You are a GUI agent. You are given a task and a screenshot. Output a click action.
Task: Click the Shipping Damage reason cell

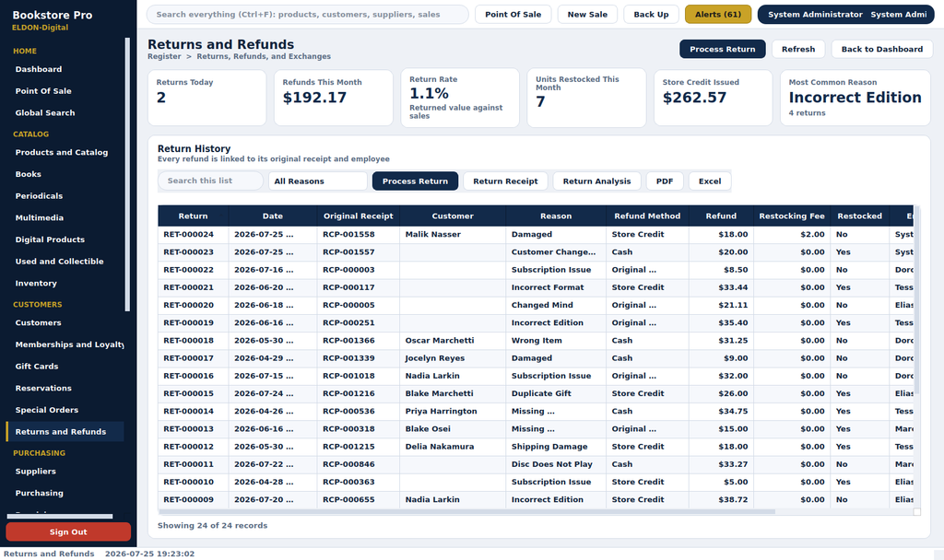click(556, 447)
